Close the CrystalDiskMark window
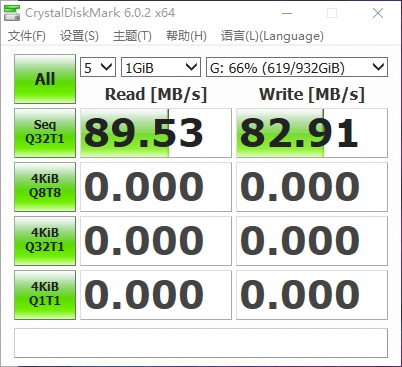 (x=378, y=13)
